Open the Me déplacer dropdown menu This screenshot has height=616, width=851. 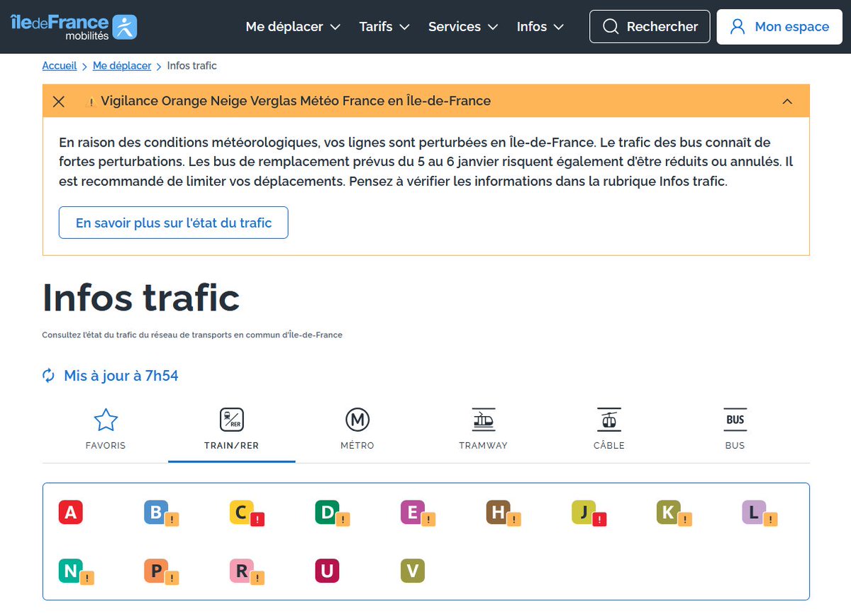click(x=292, y=26)
